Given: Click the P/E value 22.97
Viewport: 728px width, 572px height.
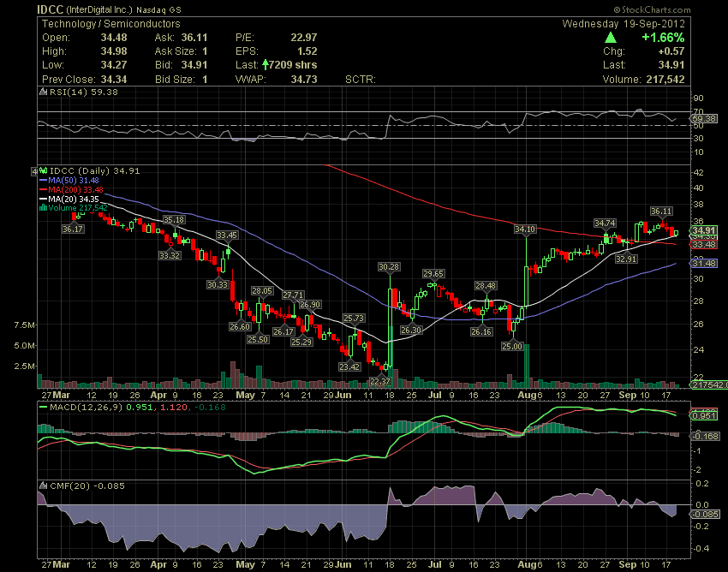Looking at the screenshot, I should pyautogui.click(x=304, y=38).
